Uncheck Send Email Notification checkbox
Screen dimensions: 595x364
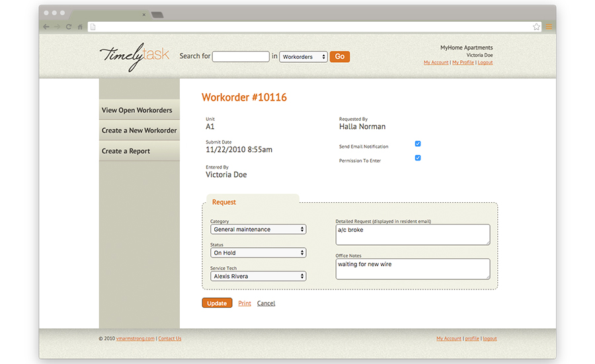[x=418, y=144]
